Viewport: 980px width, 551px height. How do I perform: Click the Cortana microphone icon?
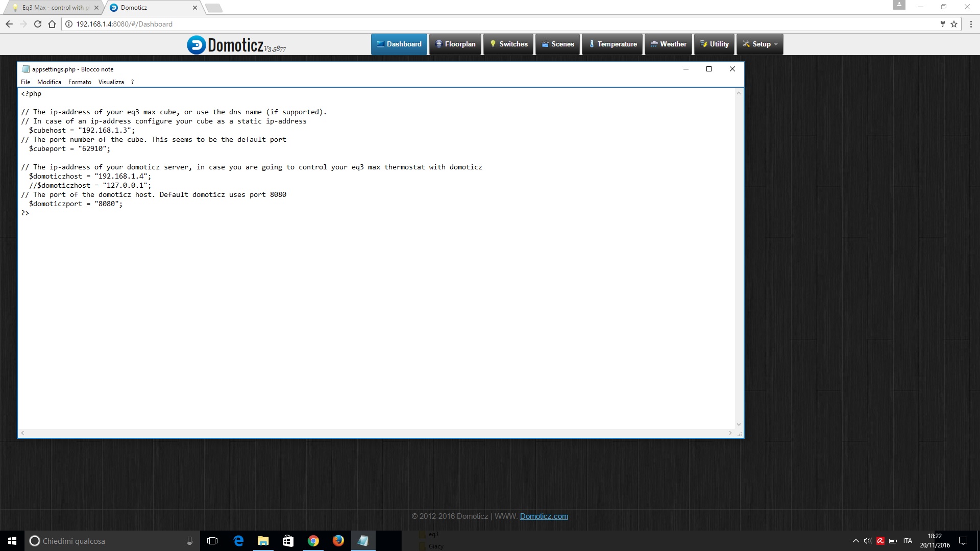click(189, 541)
